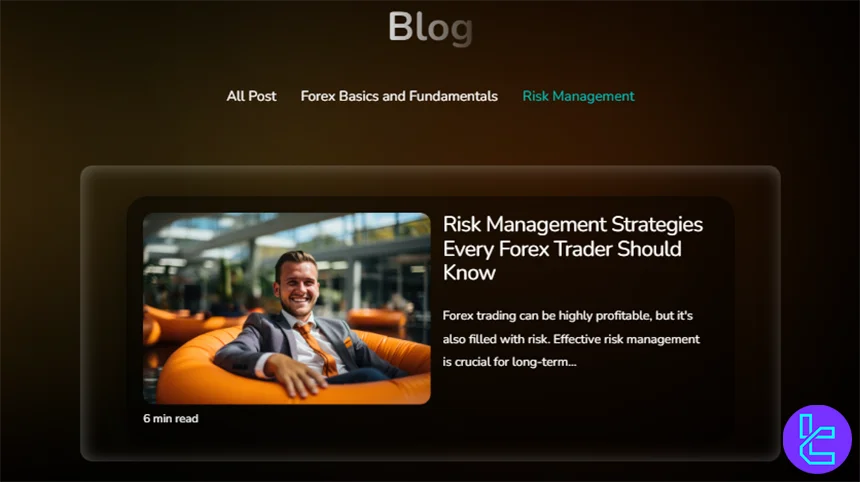Click the Blog page heading
The width and height of the screenshot is (860, 482).
pos(431,27)
